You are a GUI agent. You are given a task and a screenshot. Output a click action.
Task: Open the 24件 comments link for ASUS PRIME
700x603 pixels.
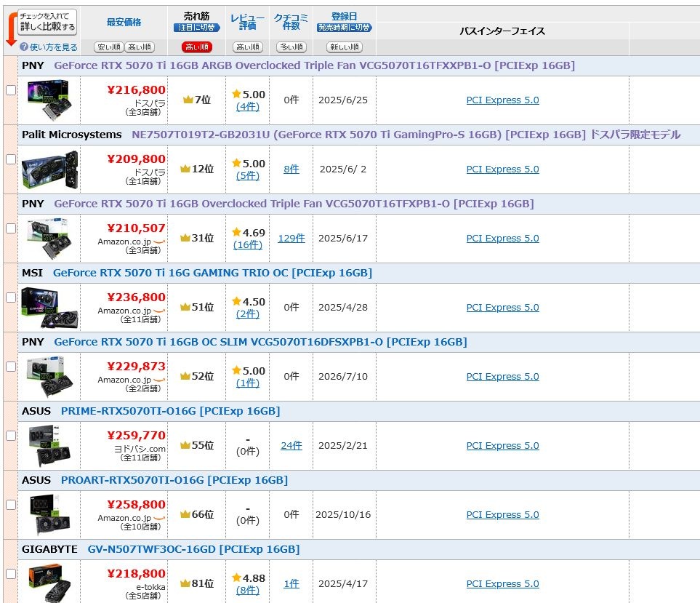tap(291, 446)
